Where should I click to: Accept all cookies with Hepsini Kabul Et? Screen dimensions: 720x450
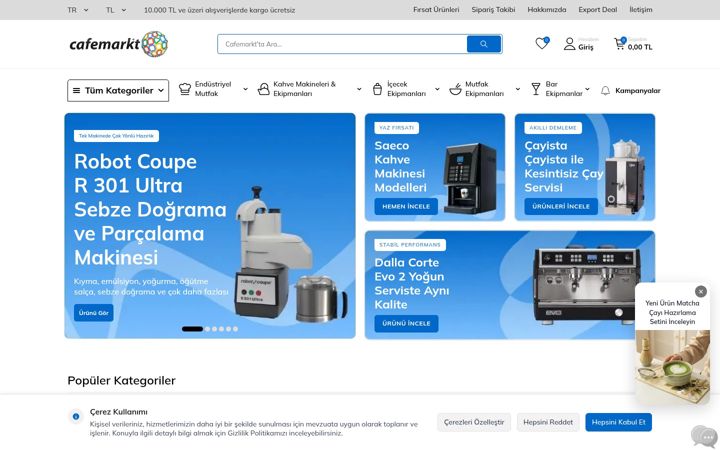619,422
